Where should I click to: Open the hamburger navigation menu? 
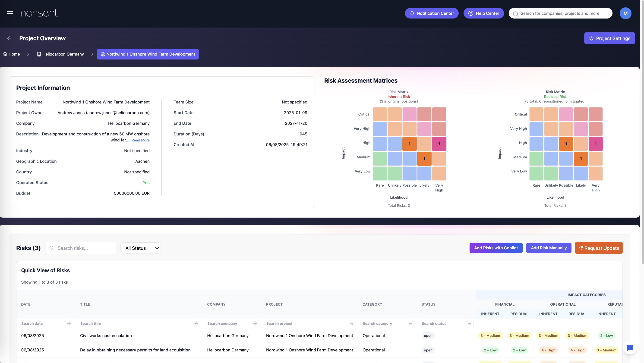9,13
